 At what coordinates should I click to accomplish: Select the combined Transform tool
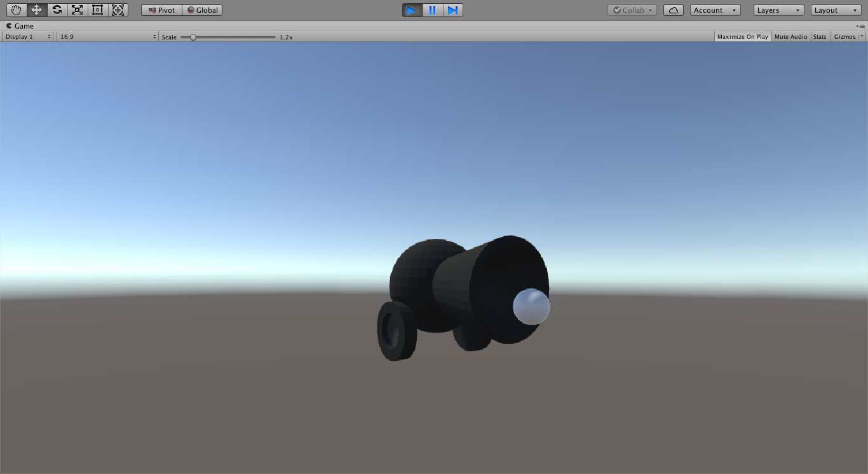[118, 10]
